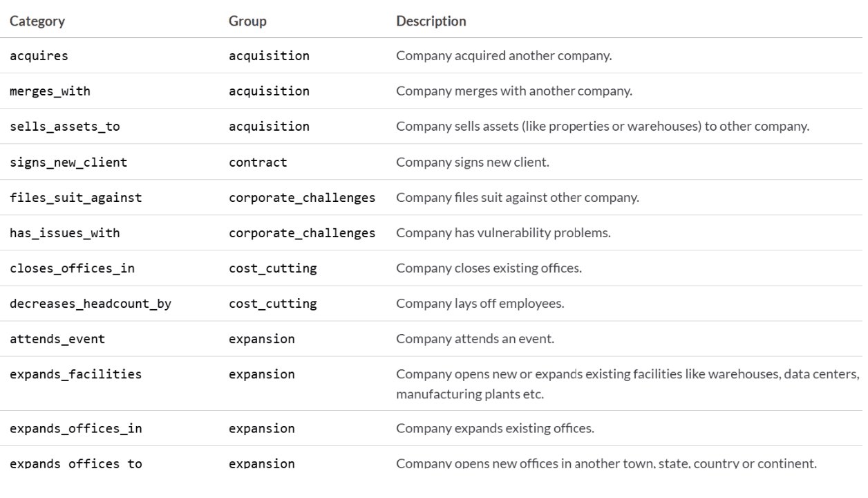868x498 pixels.
Task: Click the Description column header
Action: pos(431,21)
